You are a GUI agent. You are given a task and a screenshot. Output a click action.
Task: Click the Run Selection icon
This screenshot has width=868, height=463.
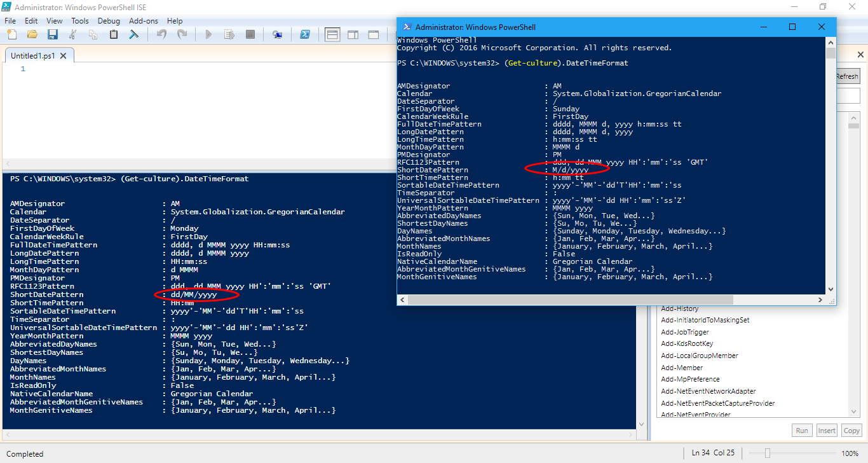[229, 34]
